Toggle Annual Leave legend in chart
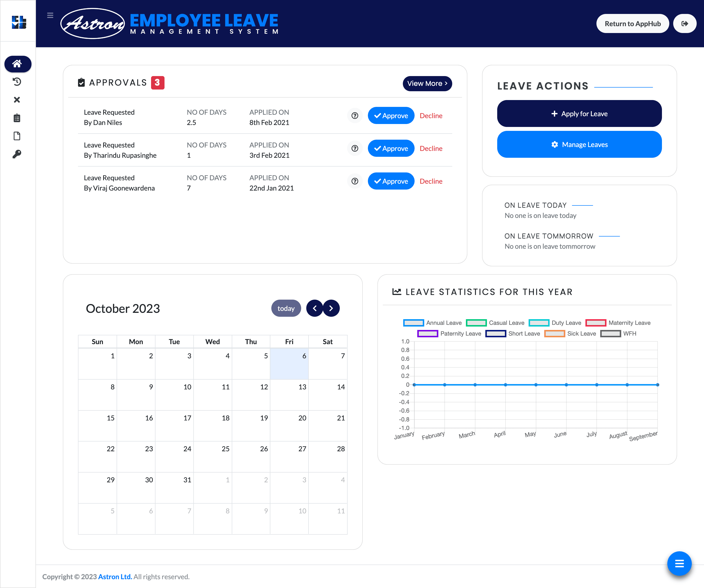Viewport: 704px width, 588px height. pos(432,323)
